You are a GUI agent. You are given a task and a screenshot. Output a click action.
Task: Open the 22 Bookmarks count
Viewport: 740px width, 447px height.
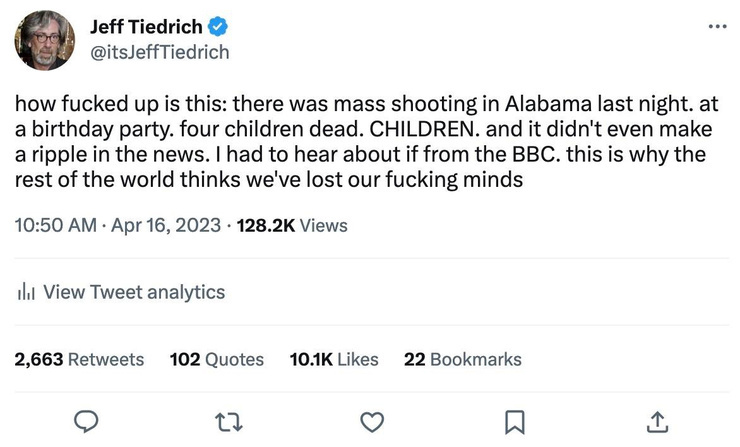[x=462, y=359]
